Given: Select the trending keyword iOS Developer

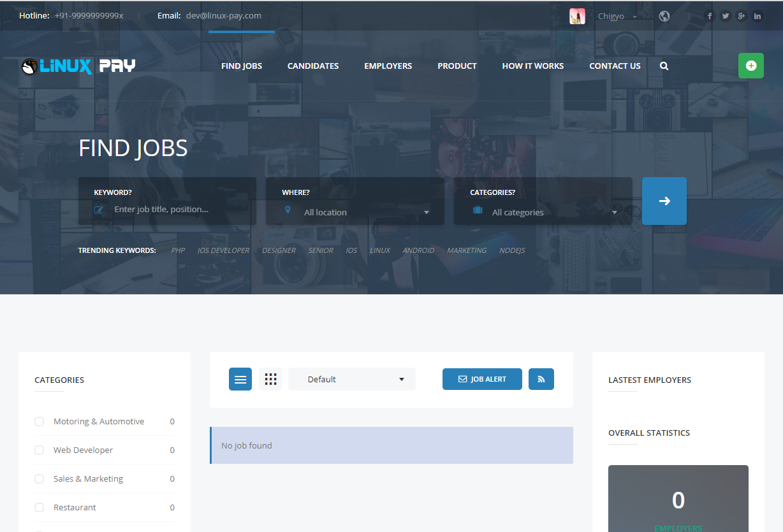Looking at the screenshot, I should [x=223, y=250].
